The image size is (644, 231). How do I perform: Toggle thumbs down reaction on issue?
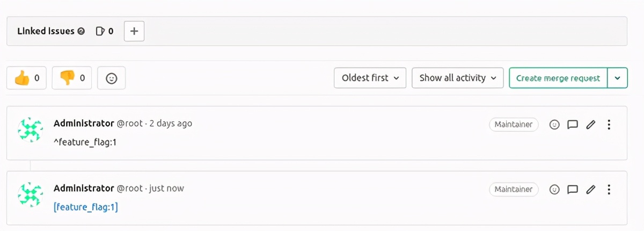[x=72, y=78]
